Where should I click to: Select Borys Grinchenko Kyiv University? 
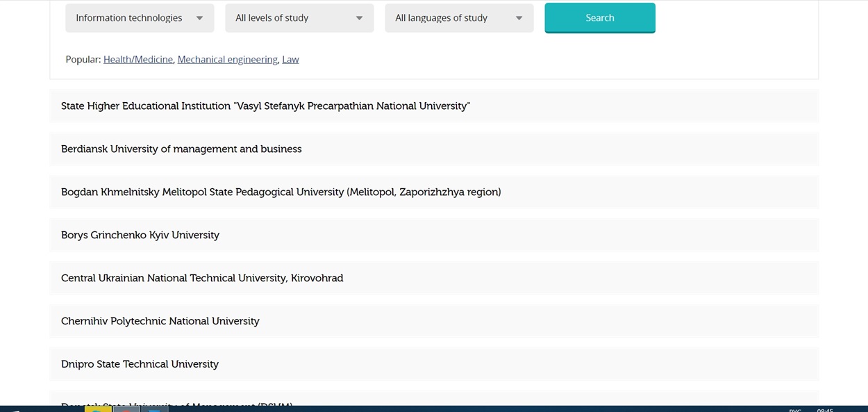[434, 236]
